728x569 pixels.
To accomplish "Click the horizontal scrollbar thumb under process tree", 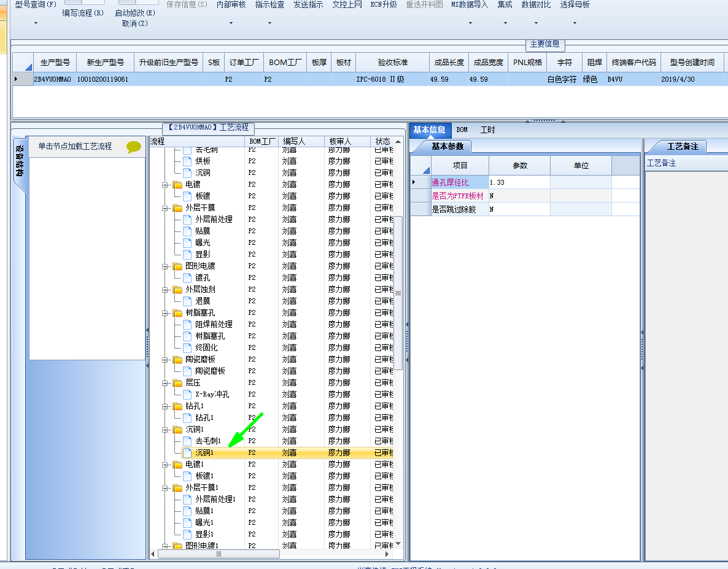I will [x=219, y=554].
